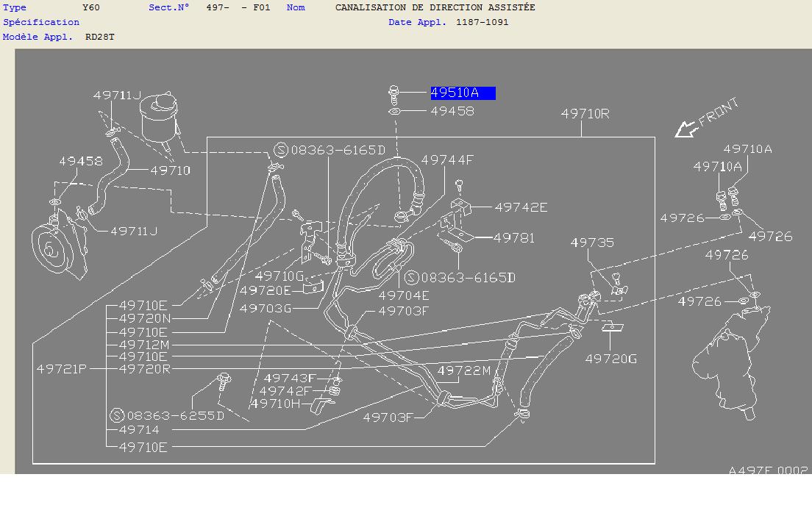Screen dimensions: 812x527
Task: Click part label 49710R
Action: [x=585, y=113]
